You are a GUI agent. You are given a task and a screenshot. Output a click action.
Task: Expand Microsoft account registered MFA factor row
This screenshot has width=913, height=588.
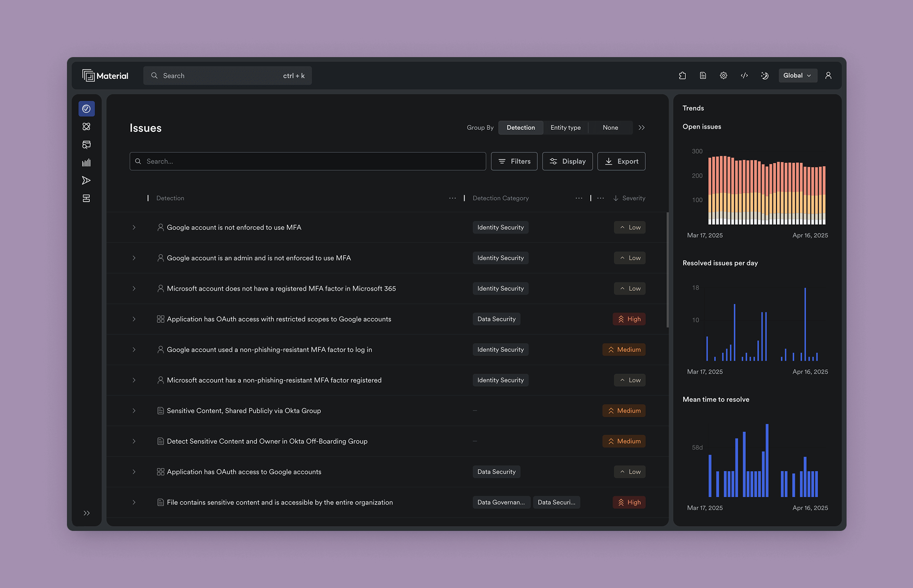click(x=134, y=289)
